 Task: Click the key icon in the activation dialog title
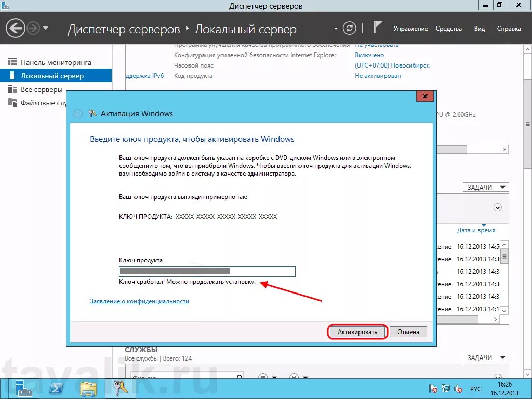(x=92, y=113)
